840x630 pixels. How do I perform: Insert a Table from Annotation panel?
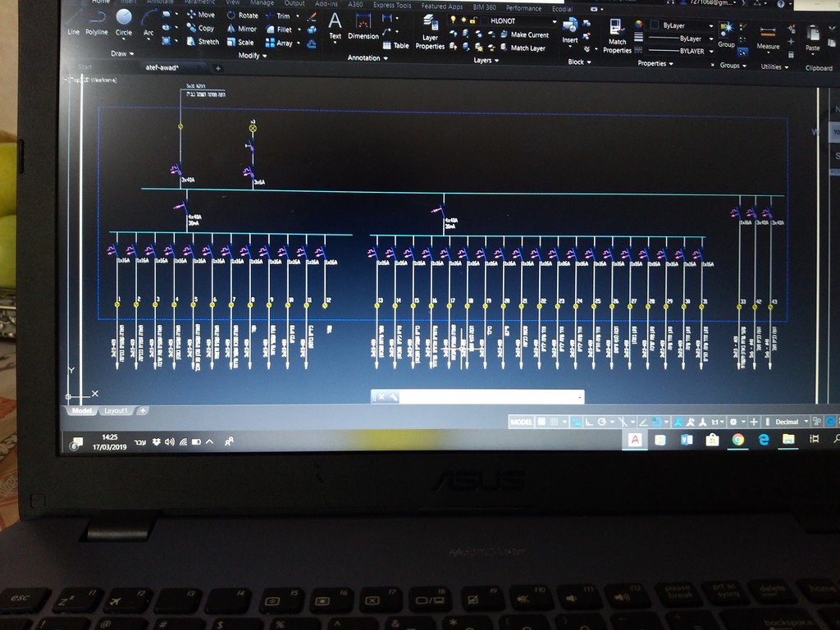[396, 46]
